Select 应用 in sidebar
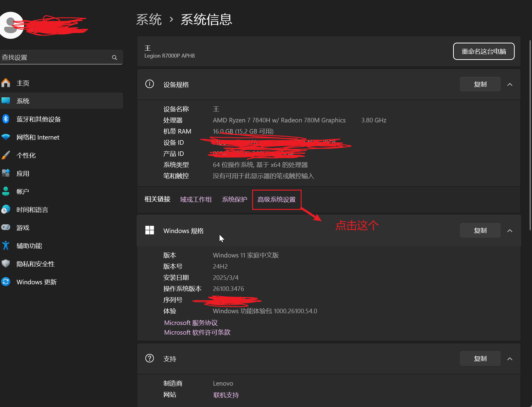 [x=62, y=173]
